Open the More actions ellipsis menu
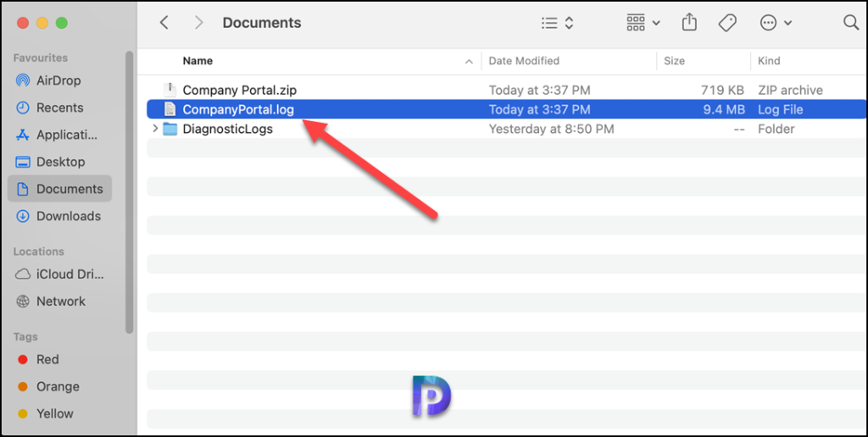This screenshot has width=868, height=437. tap(776, 23)
